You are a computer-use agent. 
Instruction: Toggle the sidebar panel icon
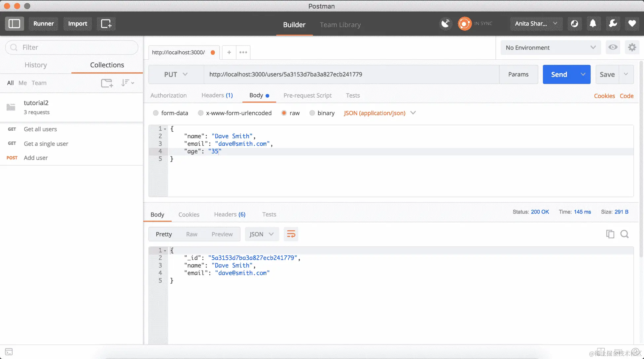[14, 24]
